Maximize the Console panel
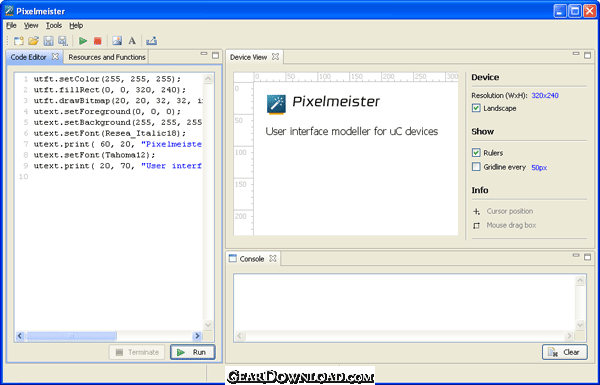This screenshot has width=600, height=385. coord(587,257)
